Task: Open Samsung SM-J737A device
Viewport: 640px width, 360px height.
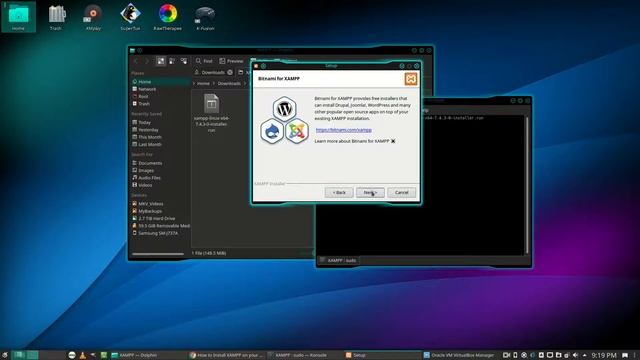Action: 160,233
